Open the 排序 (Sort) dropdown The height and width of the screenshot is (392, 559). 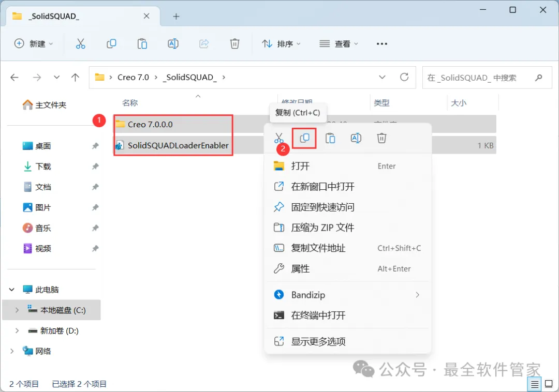coord(281,44)
